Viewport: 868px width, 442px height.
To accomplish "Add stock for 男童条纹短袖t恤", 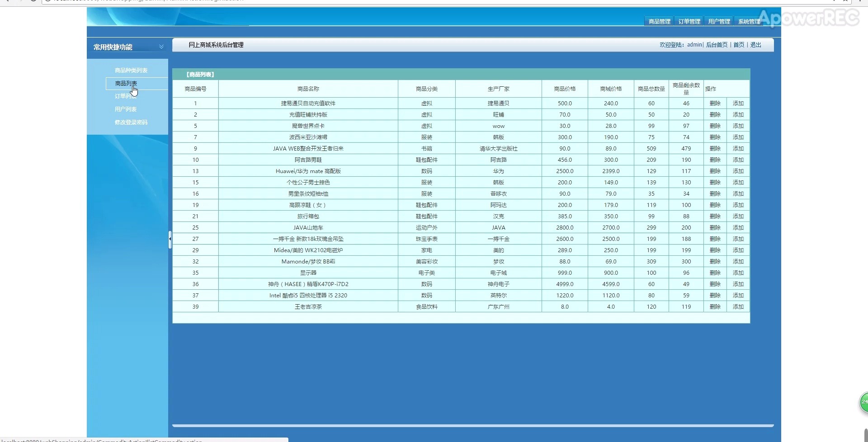I will pyautogui.click(x=738, y=193).
